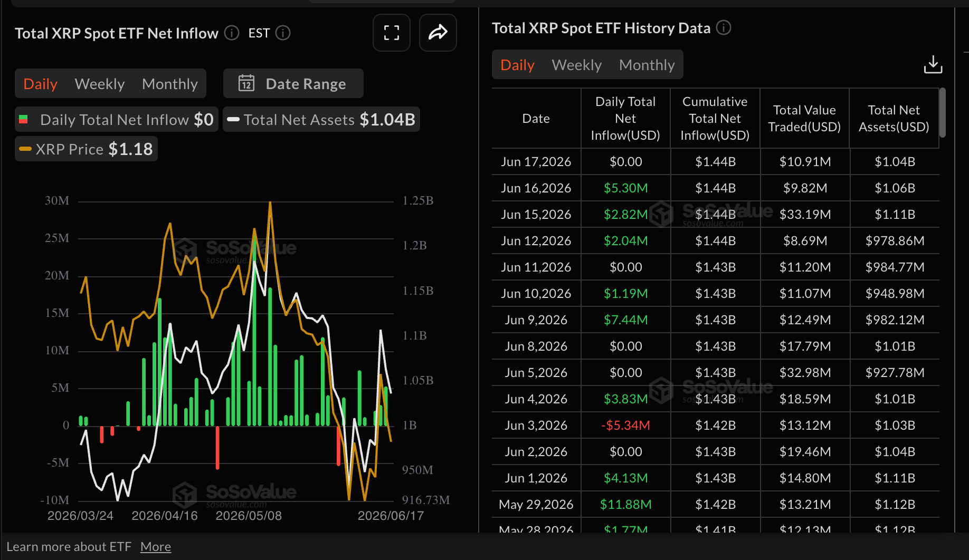
Task: Click the Jun 15,2026 date cell
Action: (x=536, y=215)
